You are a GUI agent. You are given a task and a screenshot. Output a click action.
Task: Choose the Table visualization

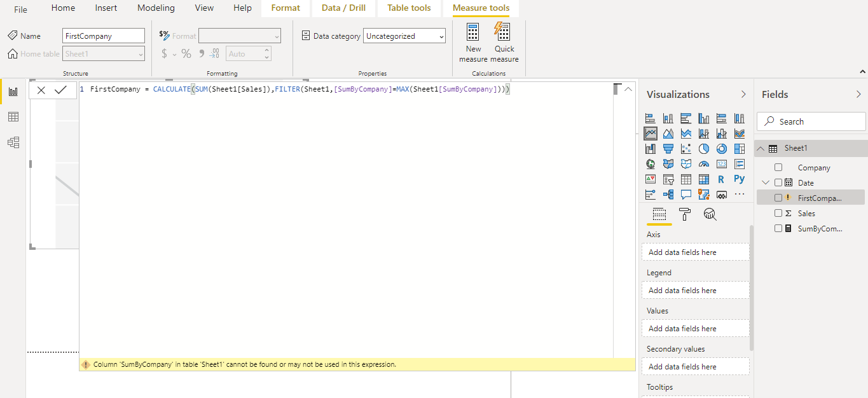[x=686, y=179]
